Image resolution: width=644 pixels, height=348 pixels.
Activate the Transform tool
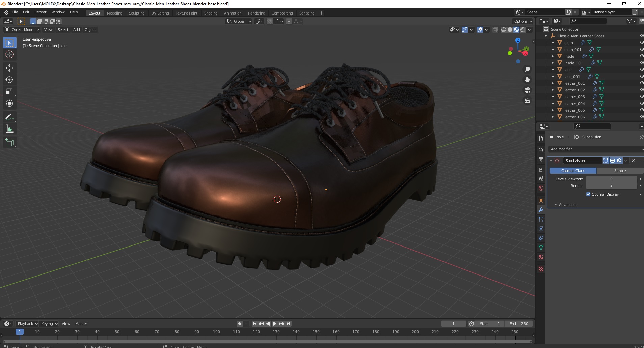[x=9, y=103]
